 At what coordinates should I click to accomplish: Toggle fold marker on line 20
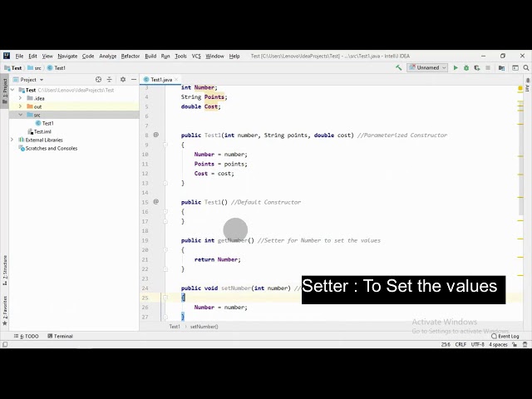(x=165, y=249)
